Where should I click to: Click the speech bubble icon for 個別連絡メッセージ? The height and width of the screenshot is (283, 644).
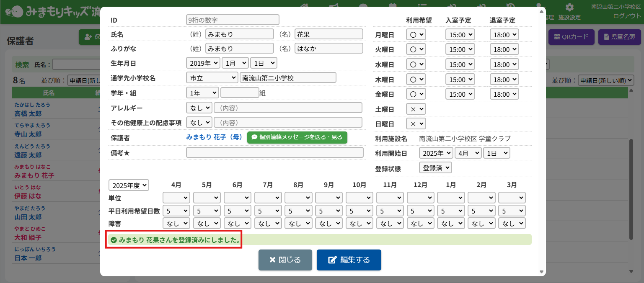[x=254, y=137]
